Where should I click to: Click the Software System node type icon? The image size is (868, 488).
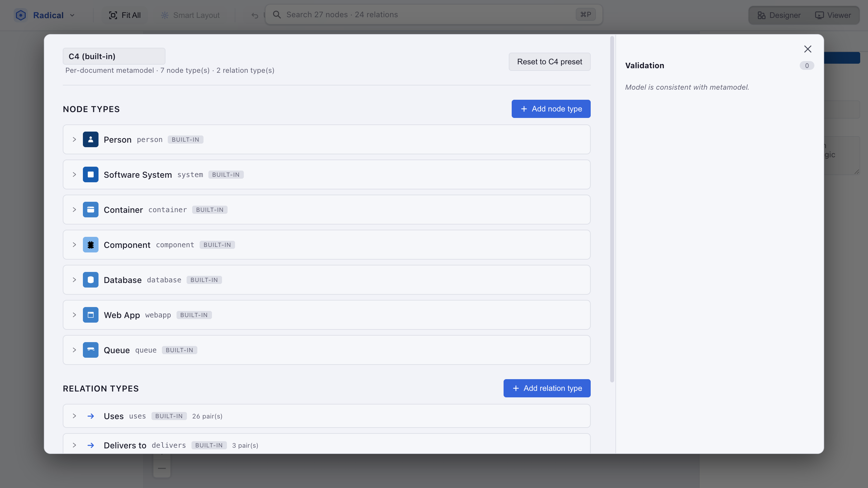coord(91,174)
